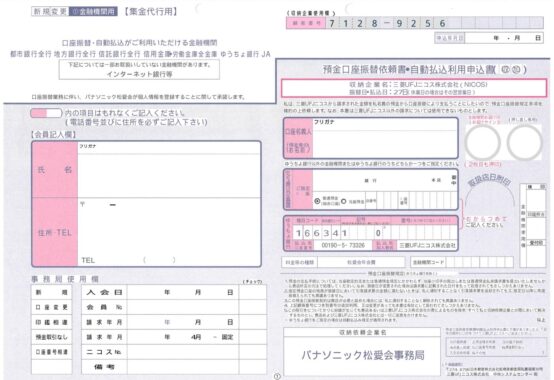554x380 pixels.
Task: Click the TEL number line
Action: click(169, 260)
